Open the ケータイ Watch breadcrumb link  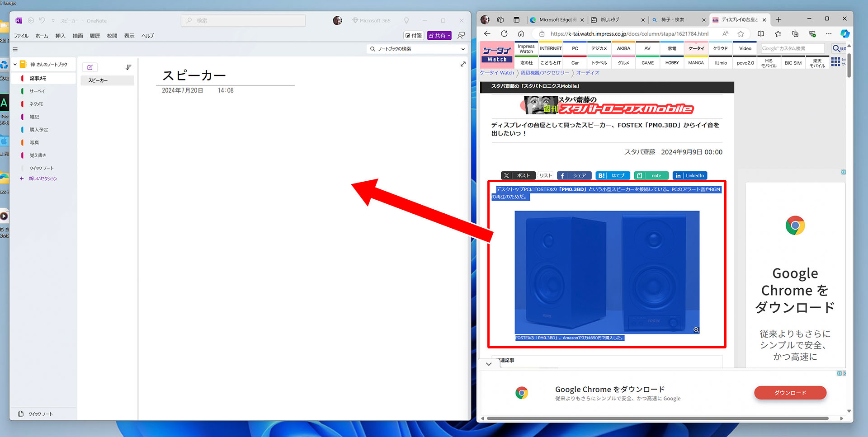pyautogui.click(x=496, y=73)
